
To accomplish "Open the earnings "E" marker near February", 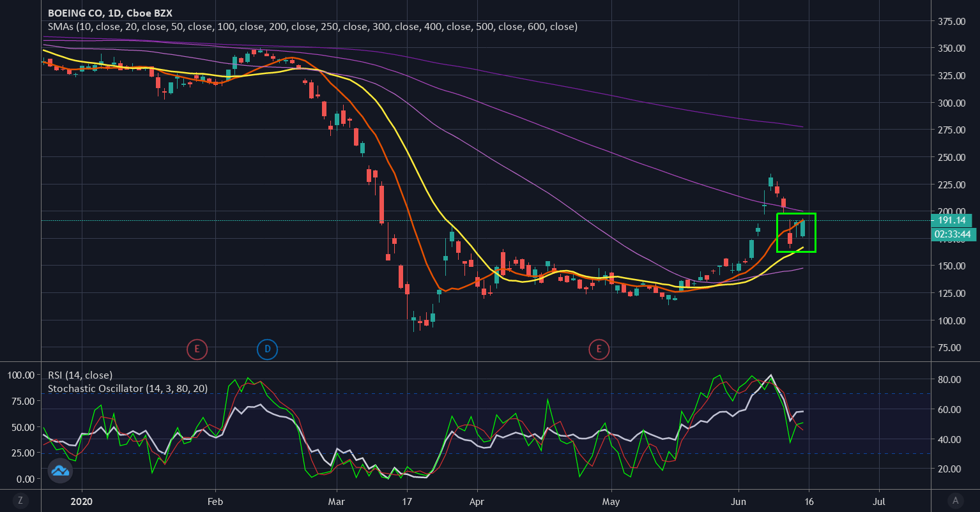I will (x=197, y=349).
